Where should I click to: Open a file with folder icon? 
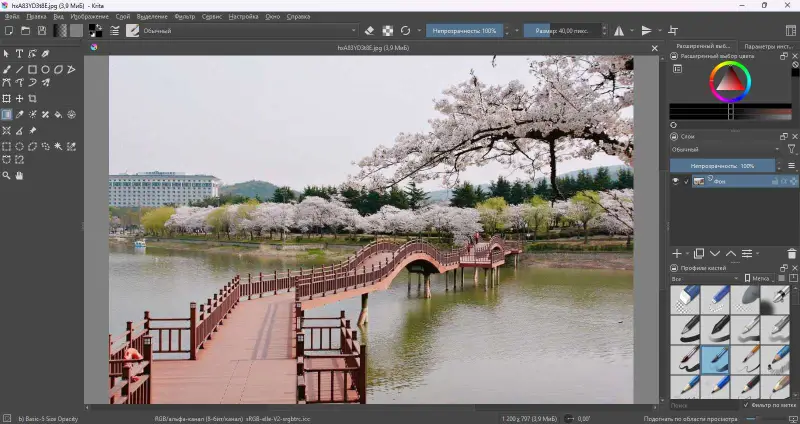tap(25, 31)
